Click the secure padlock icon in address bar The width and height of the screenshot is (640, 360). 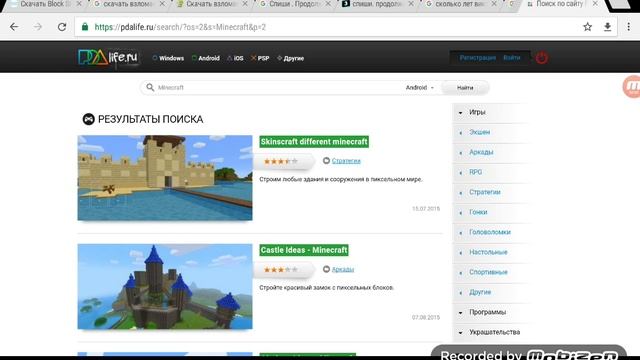pyautogui.click(x=85, y=27)
